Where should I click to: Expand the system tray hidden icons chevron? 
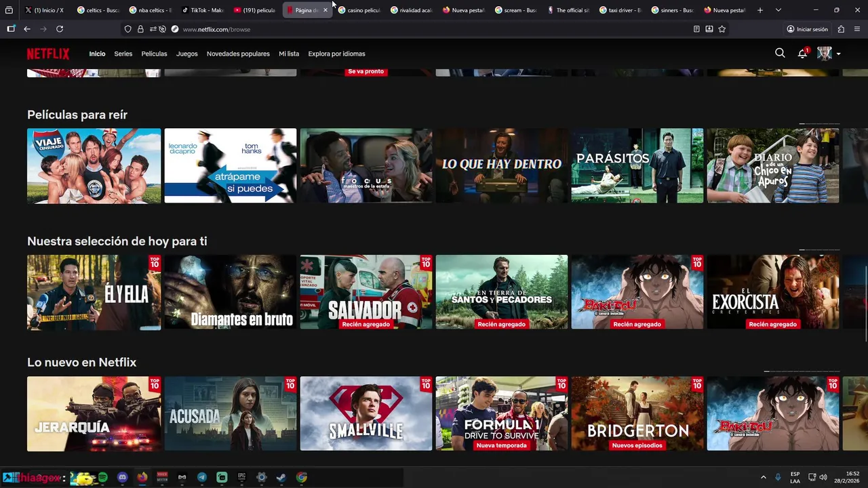point(763,477)
